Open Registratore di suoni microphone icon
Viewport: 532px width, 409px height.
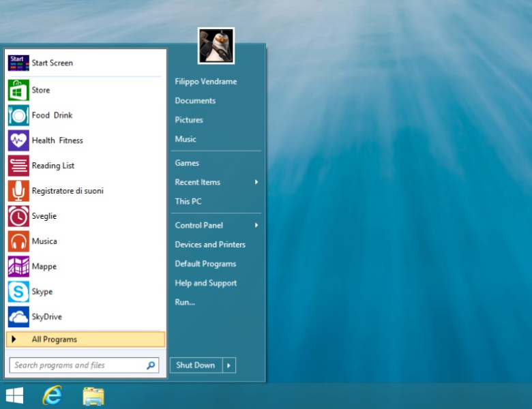point(18,191)
